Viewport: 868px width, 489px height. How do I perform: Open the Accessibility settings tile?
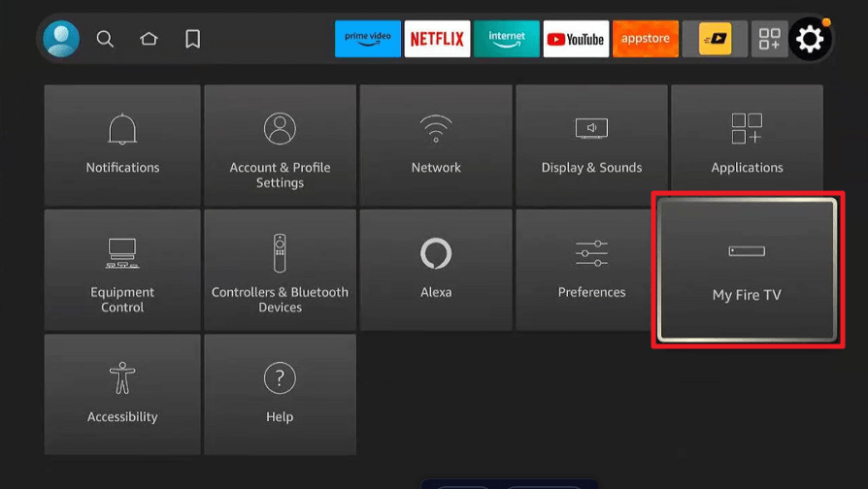122,394
